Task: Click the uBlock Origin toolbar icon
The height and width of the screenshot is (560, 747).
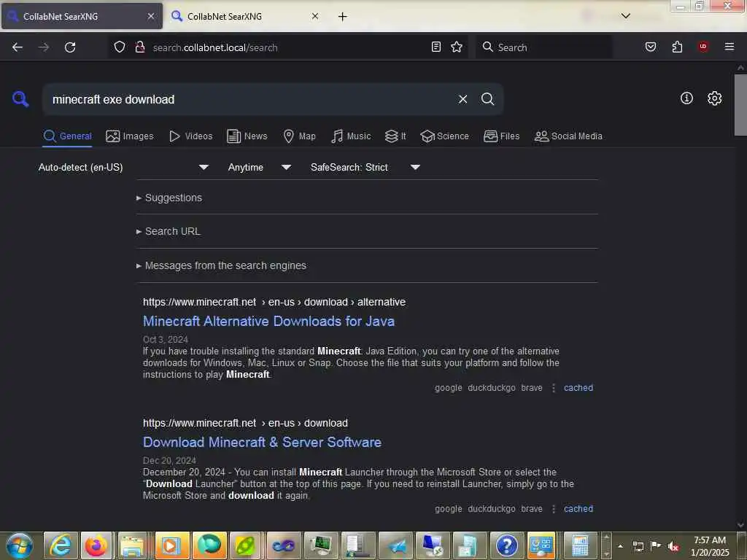Action: [703, 47]
